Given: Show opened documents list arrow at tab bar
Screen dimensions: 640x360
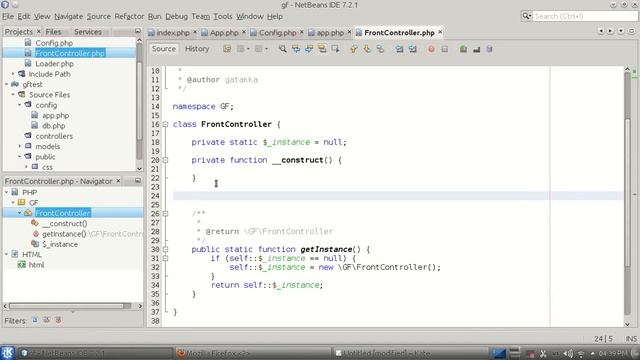Looking at the screenshot, I should tap(621, 31).
